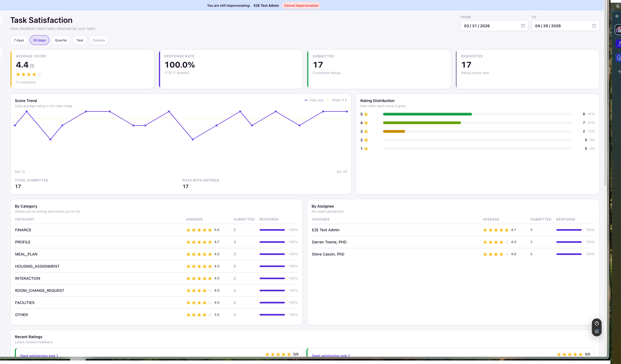Click the page vertical scrollbar
Screen dimensions: 621x364
pyautogui.click(x=605, y=93)
